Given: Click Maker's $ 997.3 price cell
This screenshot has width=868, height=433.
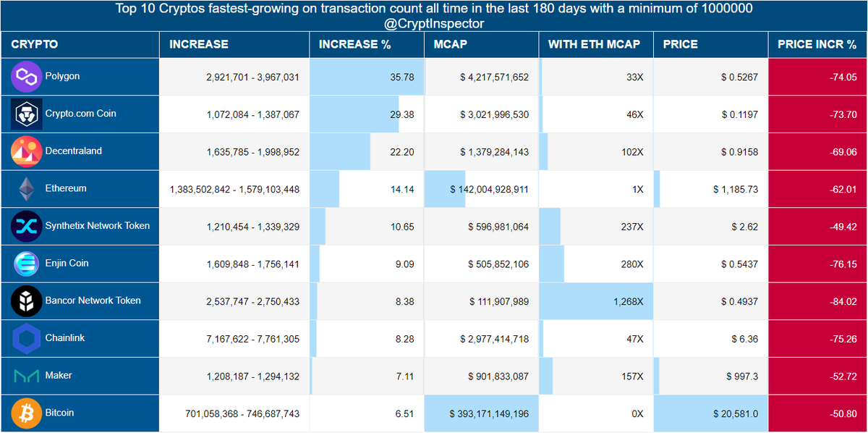Looking at the screenshot, I should click(711, 376).
